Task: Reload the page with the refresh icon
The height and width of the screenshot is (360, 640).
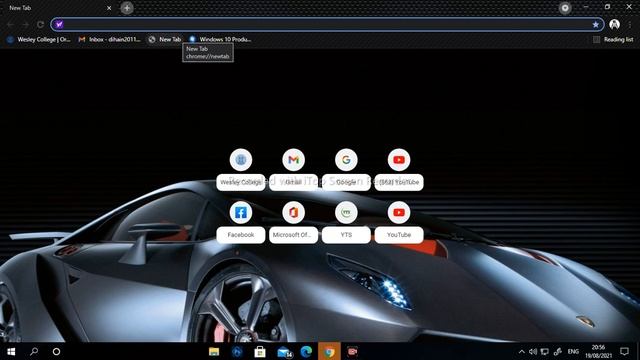Action: [x=40, y=24]
